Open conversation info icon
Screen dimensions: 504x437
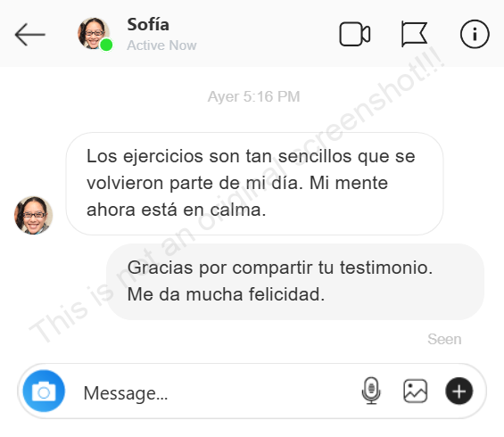475,34
